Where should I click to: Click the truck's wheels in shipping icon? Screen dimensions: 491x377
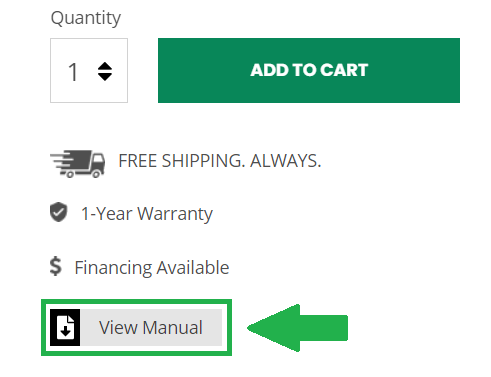coord(83,174)
